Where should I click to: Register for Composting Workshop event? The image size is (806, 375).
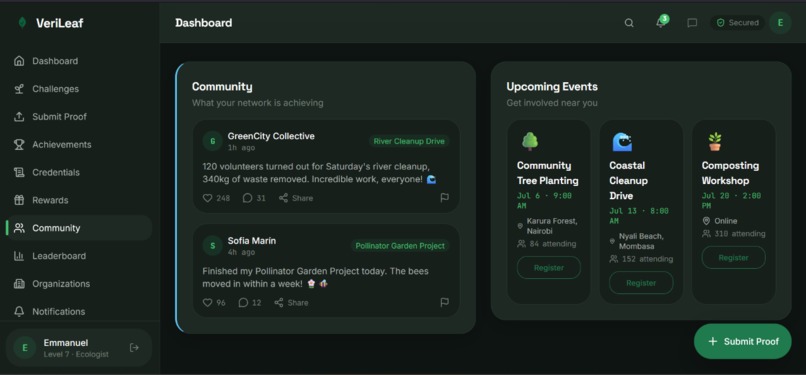pos(734,257)
